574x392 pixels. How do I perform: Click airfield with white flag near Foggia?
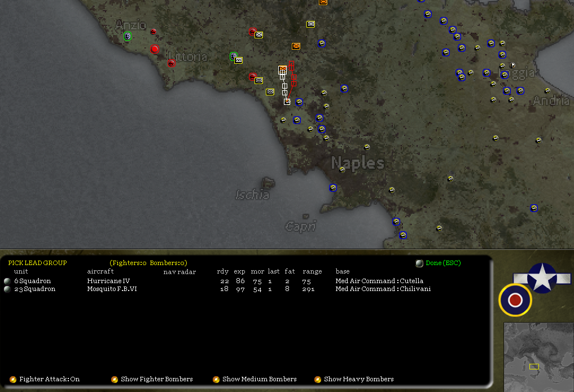coord(512,65)
